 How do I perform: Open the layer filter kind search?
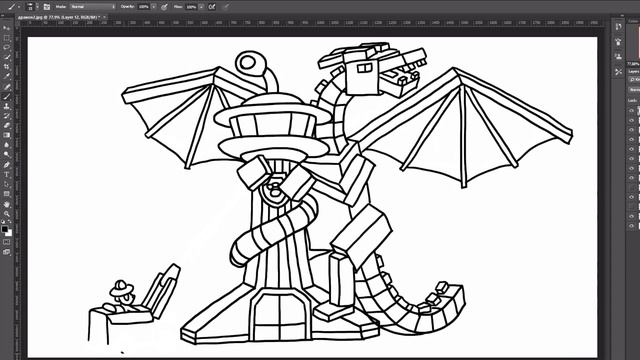634,80
